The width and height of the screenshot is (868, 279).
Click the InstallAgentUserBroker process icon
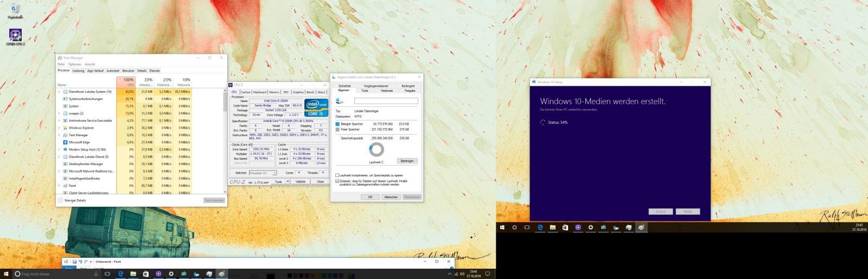pos(66,178)
